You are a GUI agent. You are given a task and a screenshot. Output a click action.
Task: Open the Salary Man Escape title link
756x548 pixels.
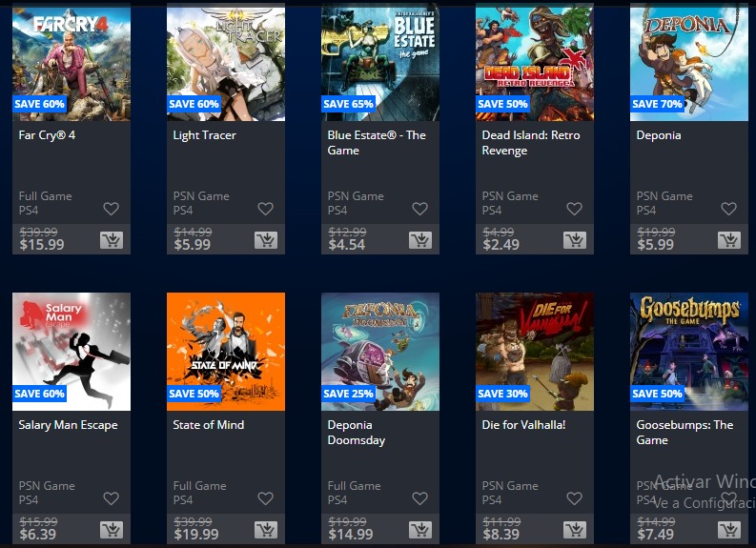click(68, 425)
